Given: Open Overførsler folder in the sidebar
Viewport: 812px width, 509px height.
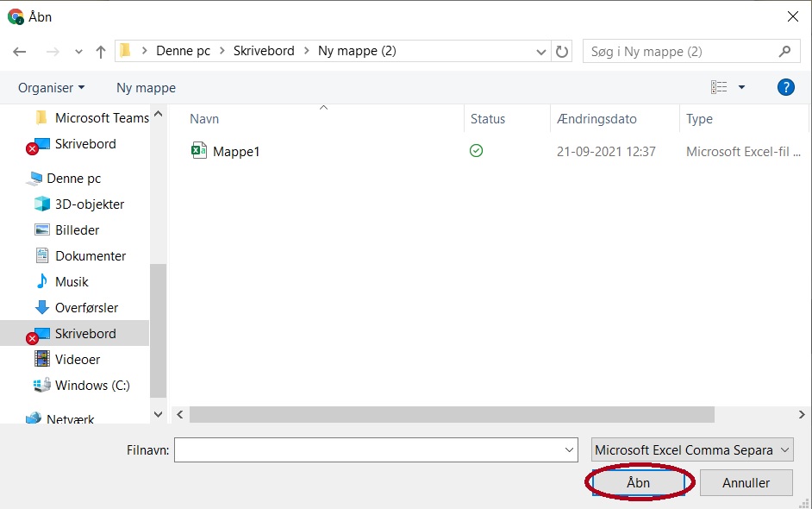Looking at the screenshot, I should point(86,308).
